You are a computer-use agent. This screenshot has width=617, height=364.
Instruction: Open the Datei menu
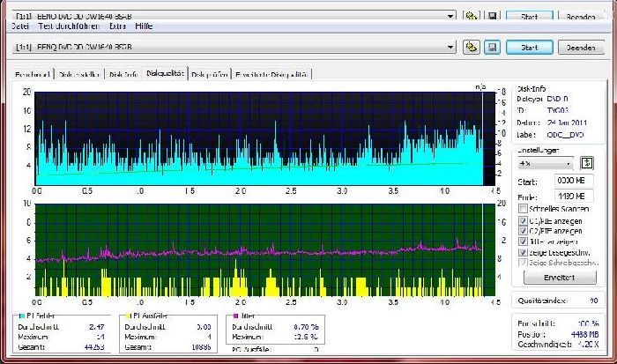point(20,26)
